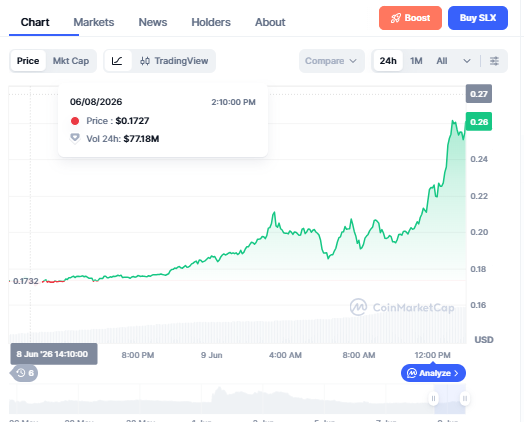Open the Compare dropdown
This screenshot has width=524, height=422.
point(331,61)
